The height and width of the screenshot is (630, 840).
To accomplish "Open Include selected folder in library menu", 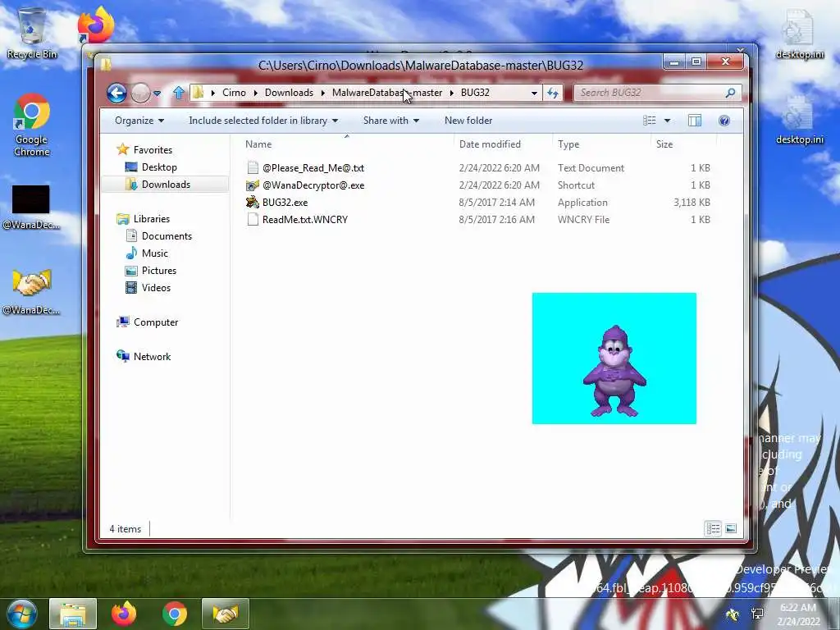I will tap(263, 121).
